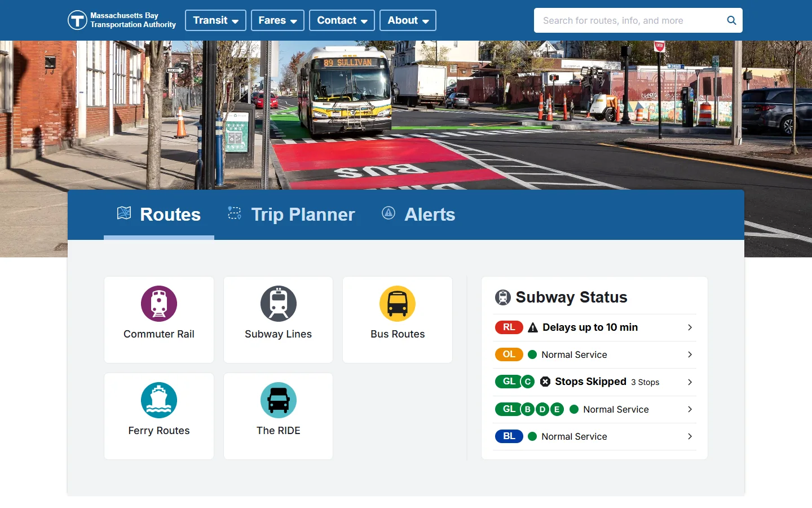Focus the search routes input field
The width and height of the screenshot is (812, 508).
[x=632, y=20]
